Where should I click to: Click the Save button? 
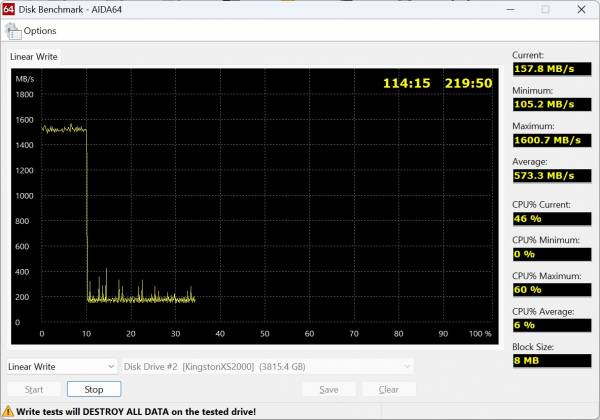point(329,389)
